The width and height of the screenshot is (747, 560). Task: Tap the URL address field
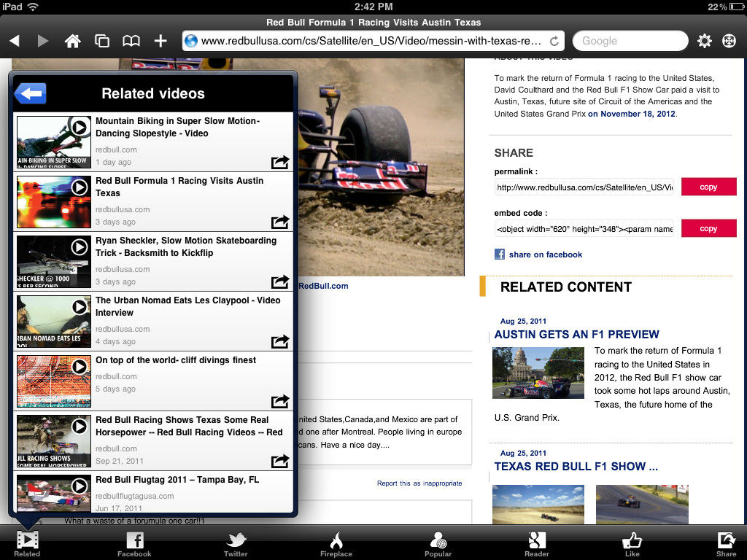point(373,41)
